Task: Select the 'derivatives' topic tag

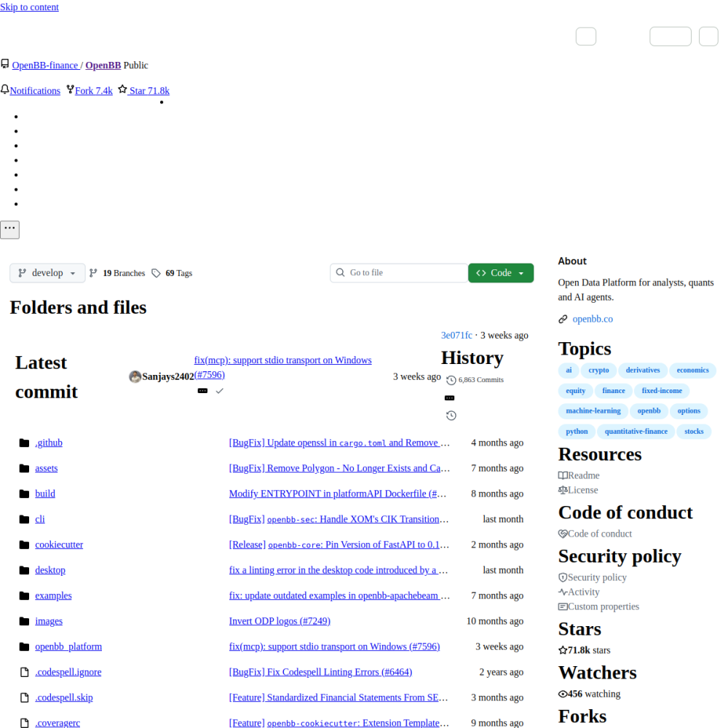Action: click(x=643, y=371)
